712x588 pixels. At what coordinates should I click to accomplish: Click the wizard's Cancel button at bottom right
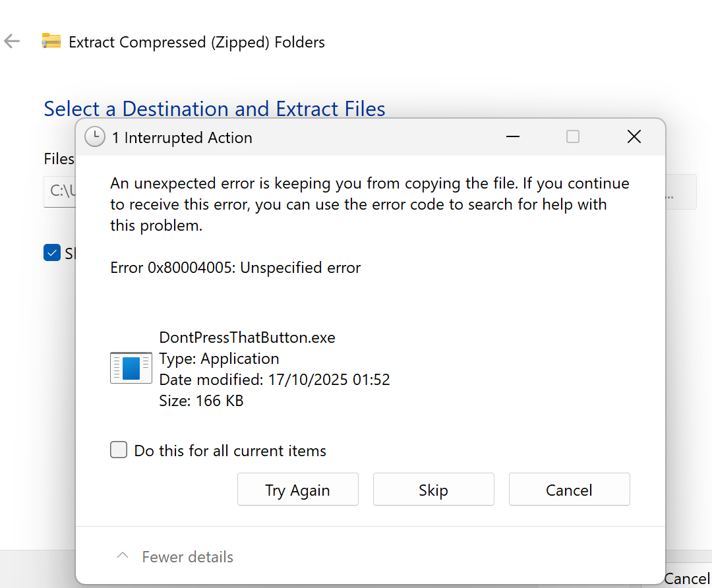click(687, 578)
